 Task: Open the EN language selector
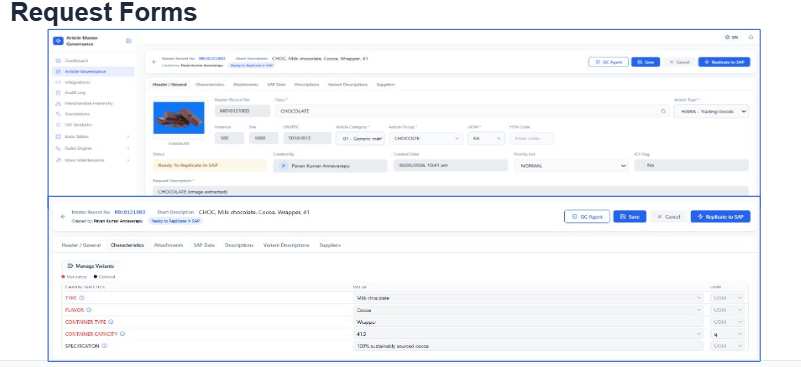[x=732, y=37]
